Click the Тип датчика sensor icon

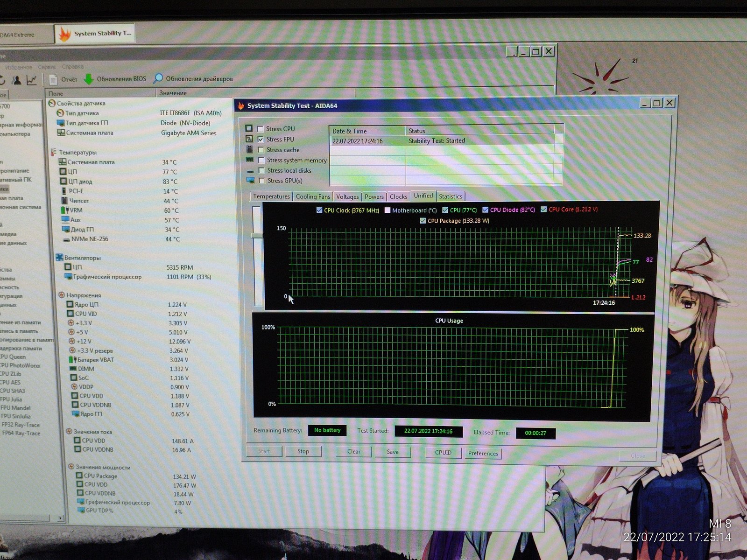[x=60, y=113]
